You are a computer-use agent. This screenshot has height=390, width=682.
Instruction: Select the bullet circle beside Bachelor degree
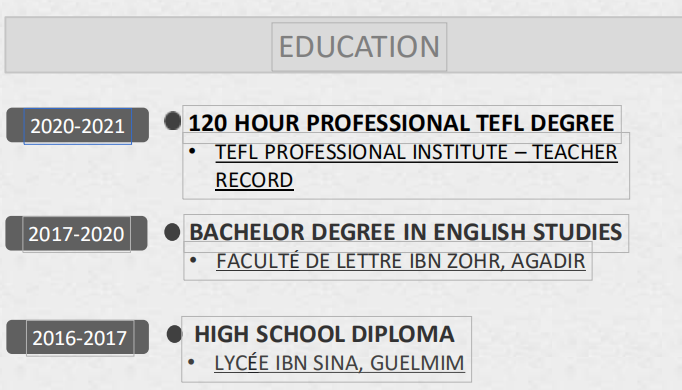[x=172, y=232]
